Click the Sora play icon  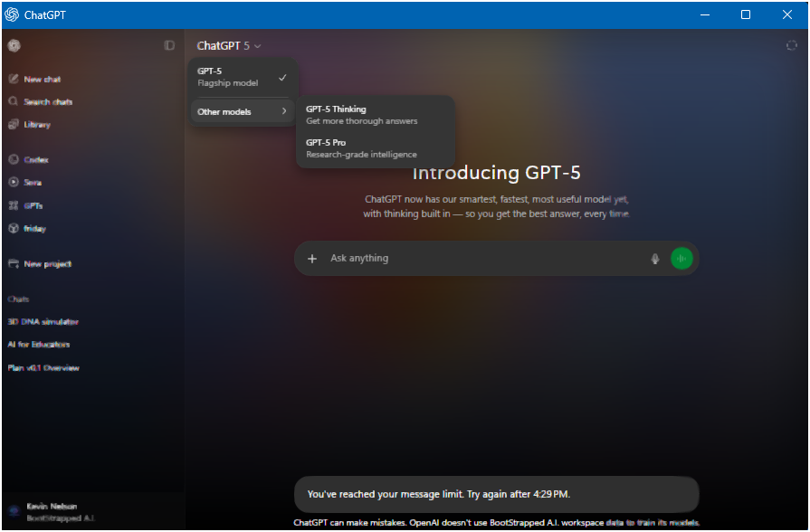click(14, 183)
